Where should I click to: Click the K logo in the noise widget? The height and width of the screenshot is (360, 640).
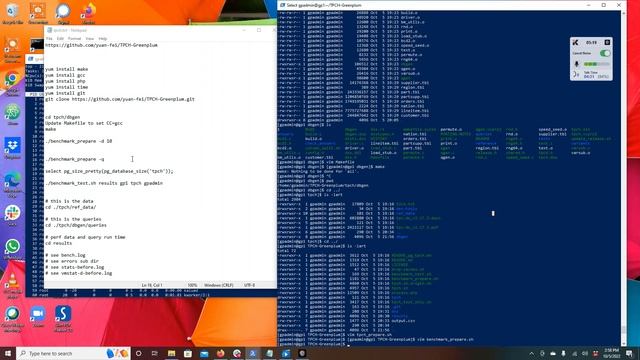tap(576, 42)
